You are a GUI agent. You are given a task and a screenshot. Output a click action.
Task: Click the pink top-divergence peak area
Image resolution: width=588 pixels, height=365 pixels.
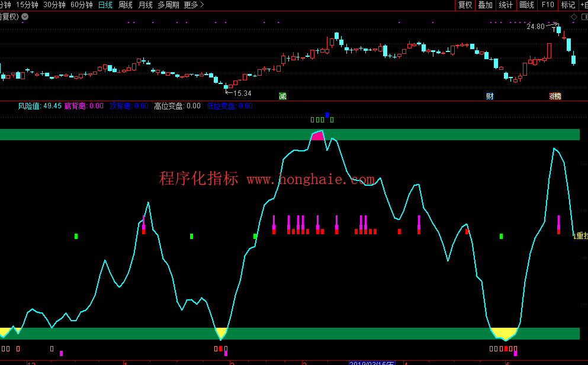(x=318, y=136)
